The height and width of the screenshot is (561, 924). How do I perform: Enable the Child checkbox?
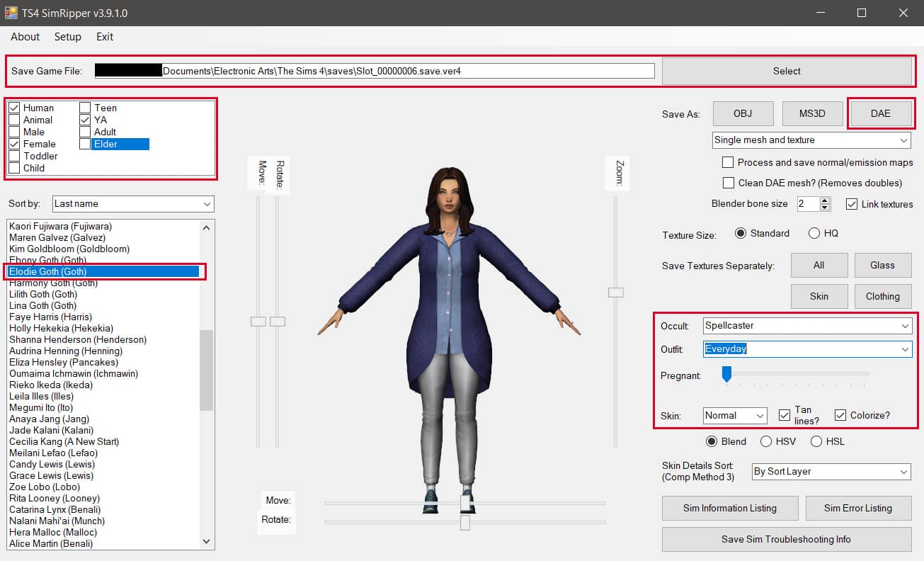point(14,168)
